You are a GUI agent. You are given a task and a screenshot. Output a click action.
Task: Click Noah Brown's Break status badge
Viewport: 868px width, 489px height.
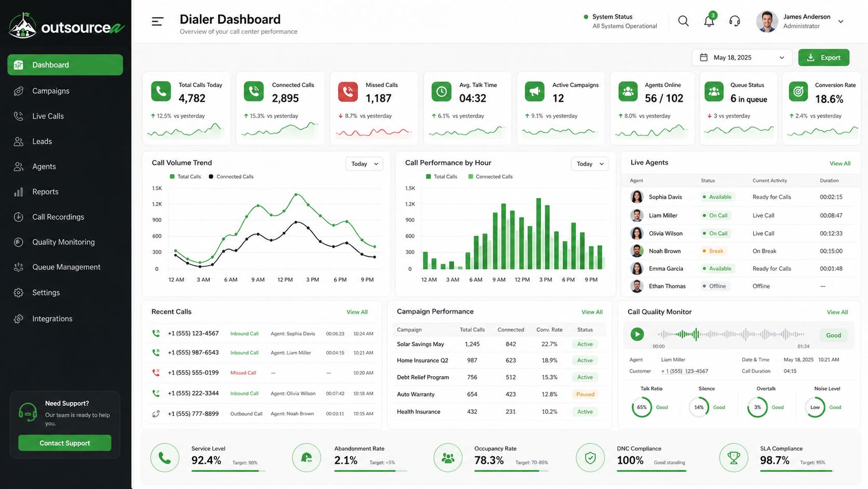point(713,251)
